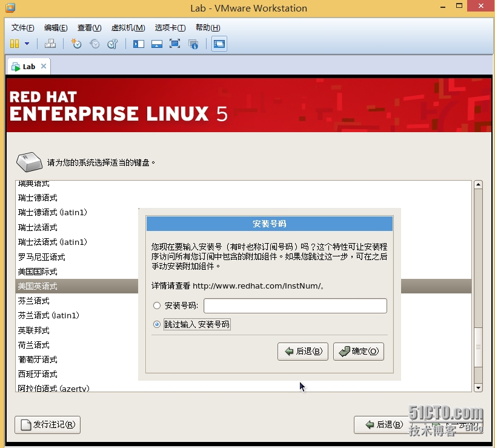Click the keyboard list scrollbar thumb
Viewport: 495px width, 448px height.
478,347
